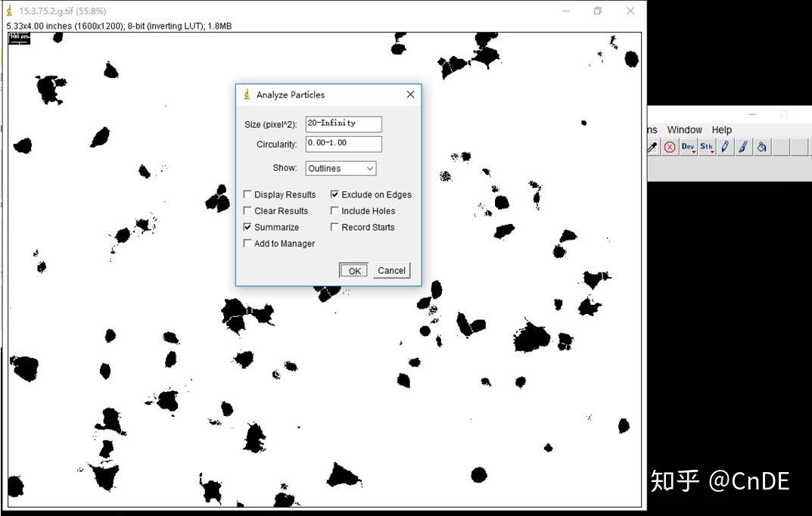The width and height of the screenshot is (812, 516).
Task: Select the eyedropper color picker tool
Action: coord(652,147)
